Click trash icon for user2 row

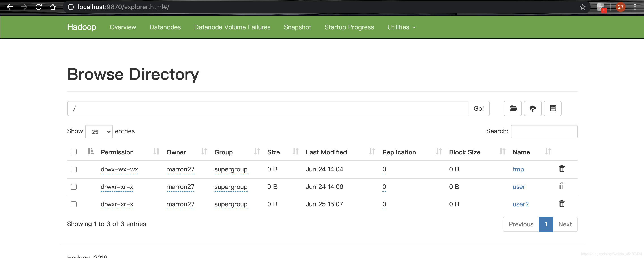click(x=562, y=204)
